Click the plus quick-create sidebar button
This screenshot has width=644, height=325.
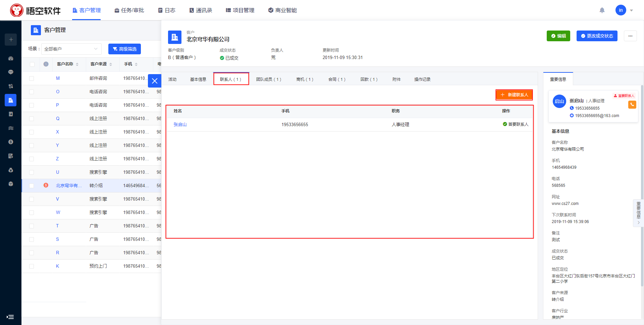coord(11,40)
